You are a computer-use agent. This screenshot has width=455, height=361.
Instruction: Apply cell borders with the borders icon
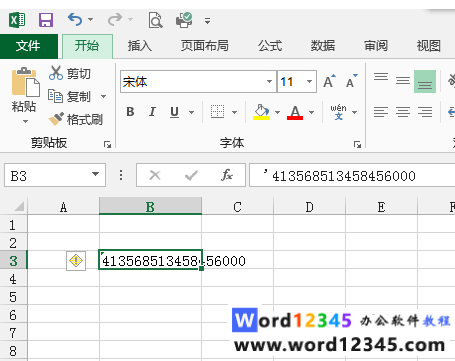217,112
